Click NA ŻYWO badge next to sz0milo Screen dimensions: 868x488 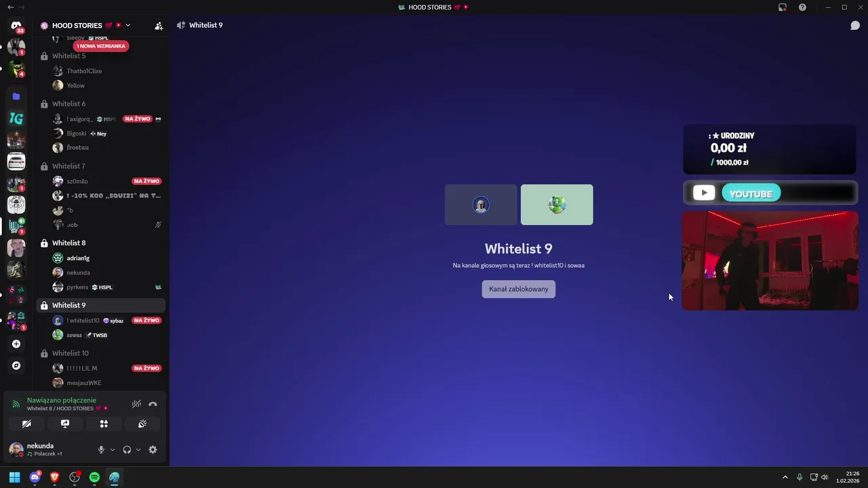coord(146,182)
